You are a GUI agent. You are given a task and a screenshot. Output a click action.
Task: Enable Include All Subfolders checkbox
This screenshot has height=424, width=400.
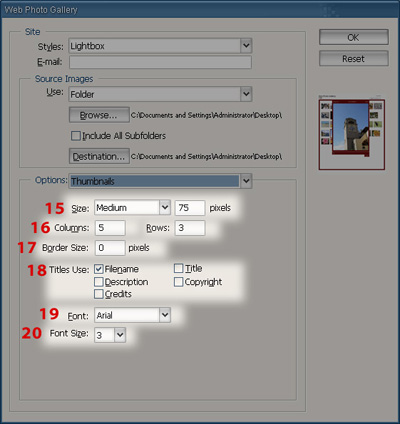(x=76, y=136)
